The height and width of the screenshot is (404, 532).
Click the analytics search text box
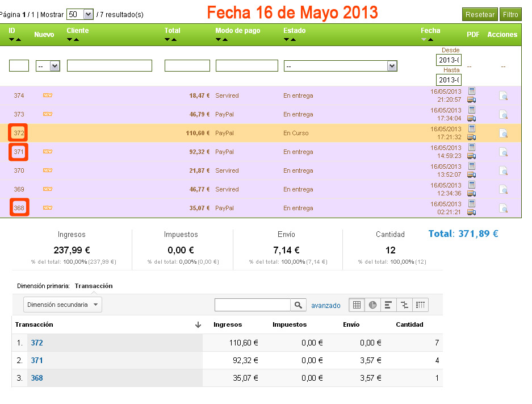pyautogui.click(x=253, y=305)
